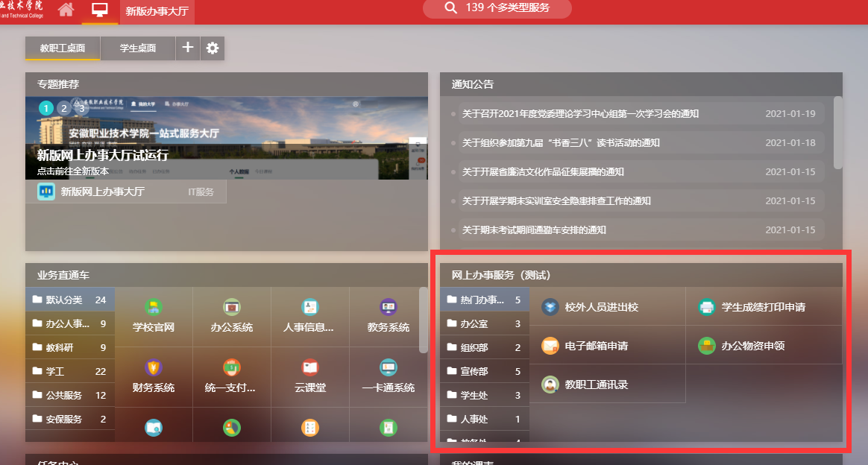This screenshot has height=465, width=868.
Task: Click the green pie chart icon in bottom row
Action: (231, 428)
